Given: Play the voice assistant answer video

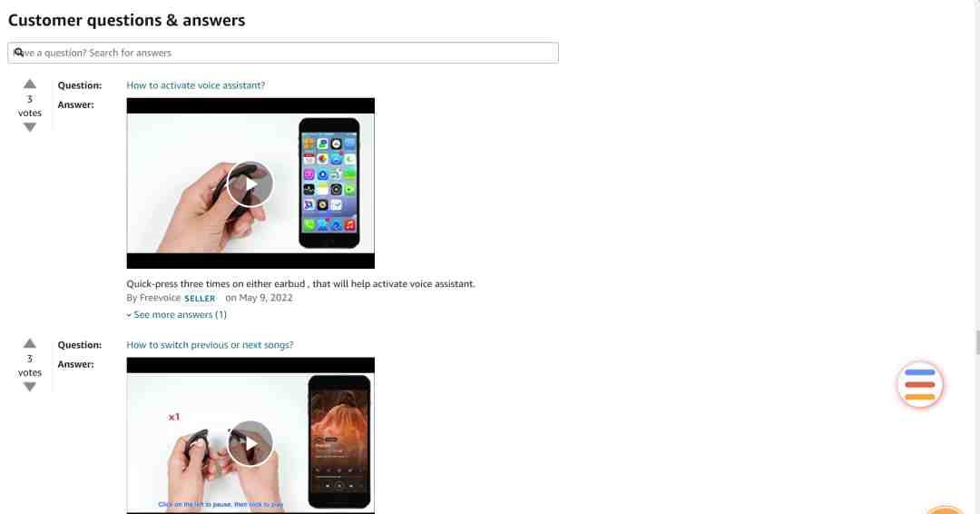Looking at the screenshot, I should tap(250, 183).
